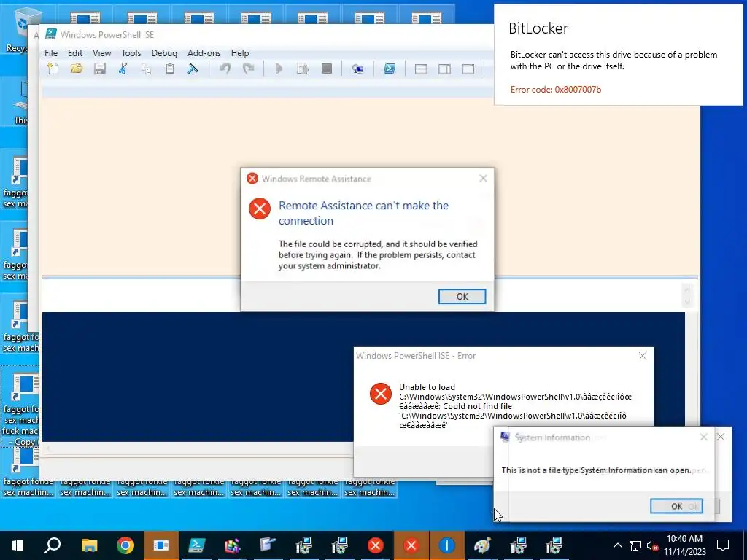Show script pane on top layout icon
This screenshot has height=560, width=747.
pyautogui.click(x=421, y=69)
